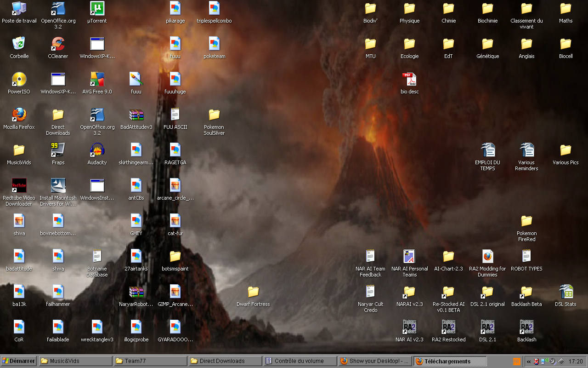Launch Fraps from the desktop
The height and width of the screenshot is (368, 588).
click(58, 150)
